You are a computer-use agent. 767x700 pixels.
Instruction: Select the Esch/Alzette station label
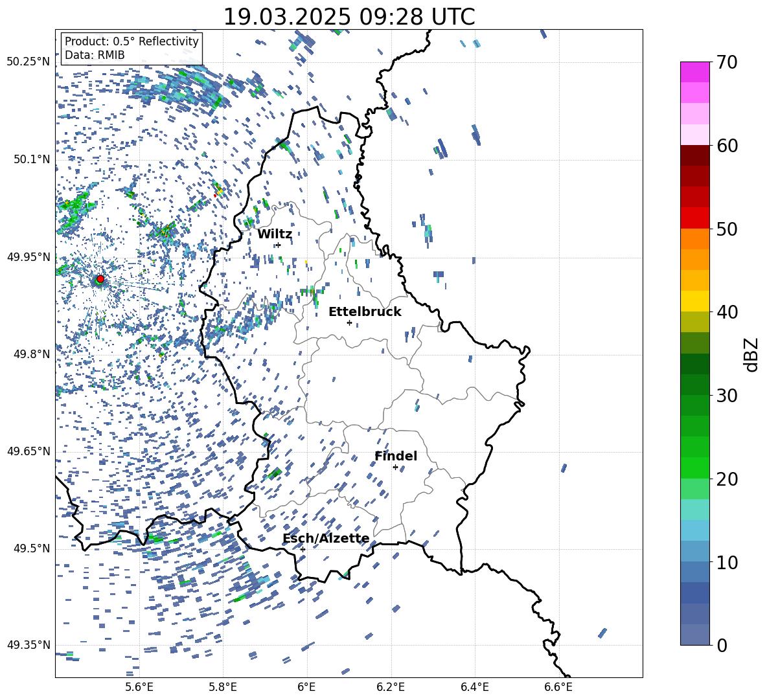(326, 539)
